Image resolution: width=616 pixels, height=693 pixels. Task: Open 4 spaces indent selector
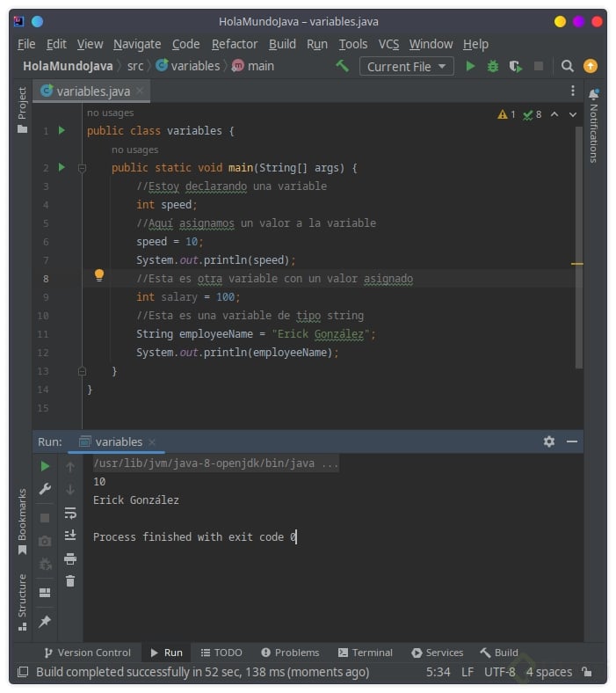click(549, 672)
